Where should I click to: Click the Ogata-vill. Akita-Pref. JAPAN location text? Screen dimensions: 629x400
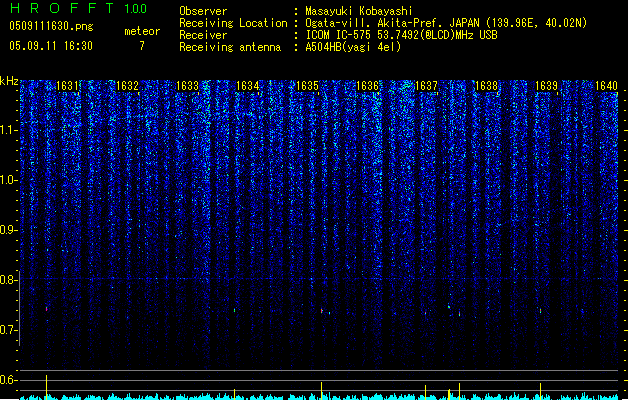point(446,23)
